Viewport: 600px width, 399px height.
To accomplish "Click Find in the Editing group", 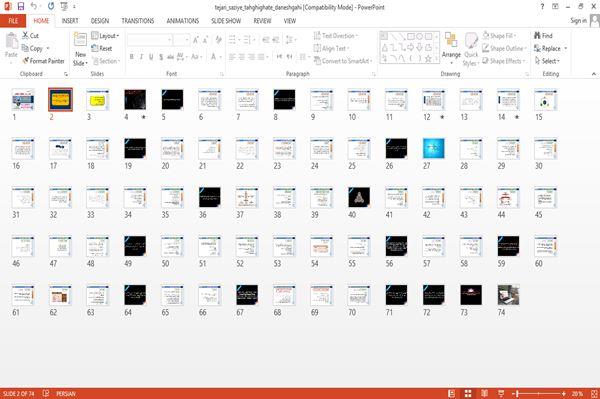I will click(543, 36).
